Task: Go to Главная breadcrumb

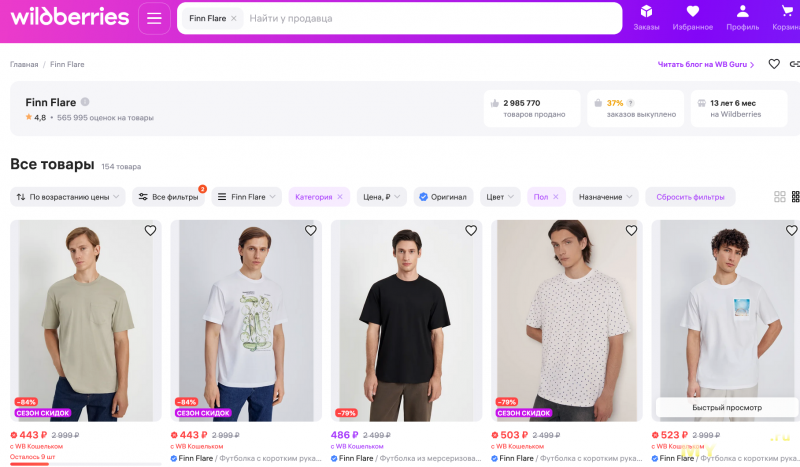Action: click(x=24, y=64)
